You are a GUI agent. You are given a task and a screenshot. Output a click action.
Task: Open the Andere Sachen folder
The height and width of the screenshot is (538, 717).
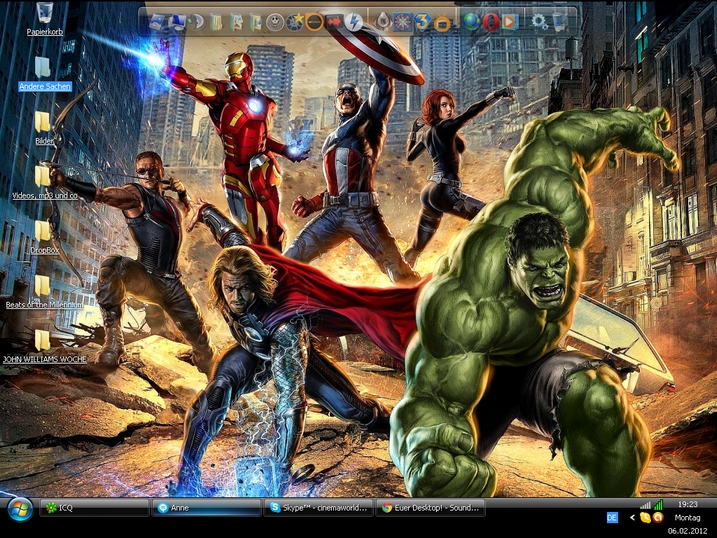point(44,68)
